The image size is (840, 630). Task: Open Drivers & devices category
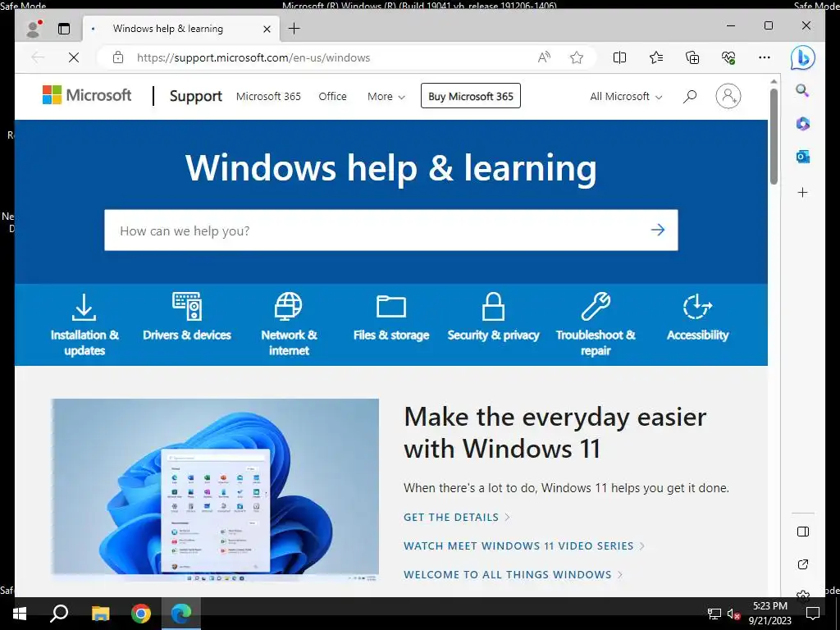click(x=187, y=317)
